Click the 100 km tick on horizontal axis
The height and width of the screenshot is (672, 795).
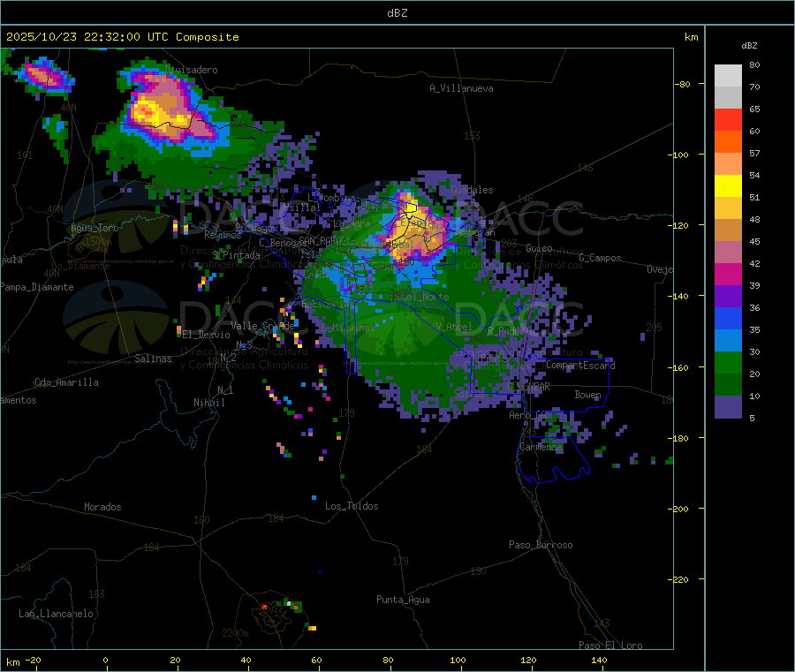click(x=458, y=660)
